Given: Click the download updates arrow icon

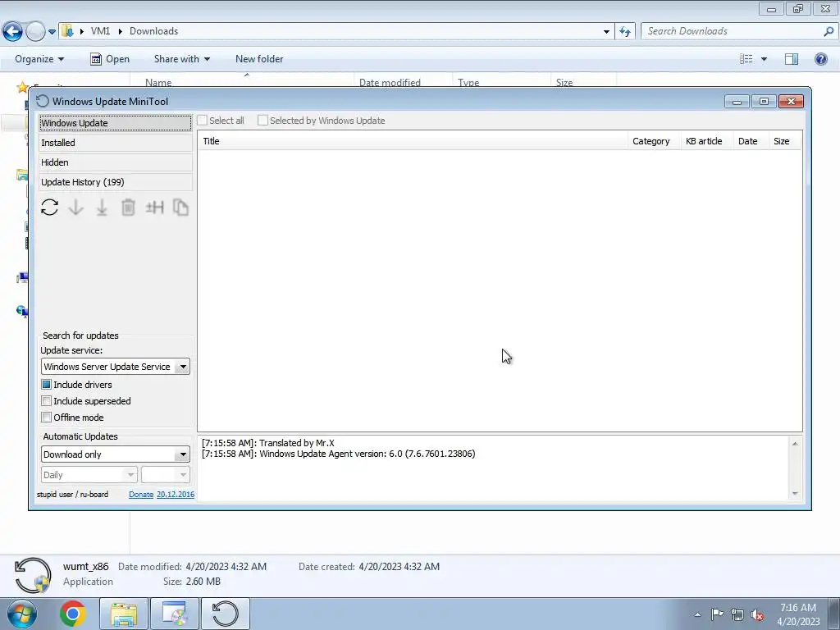Looking at the screenshot, I should (x=75, y=208).
